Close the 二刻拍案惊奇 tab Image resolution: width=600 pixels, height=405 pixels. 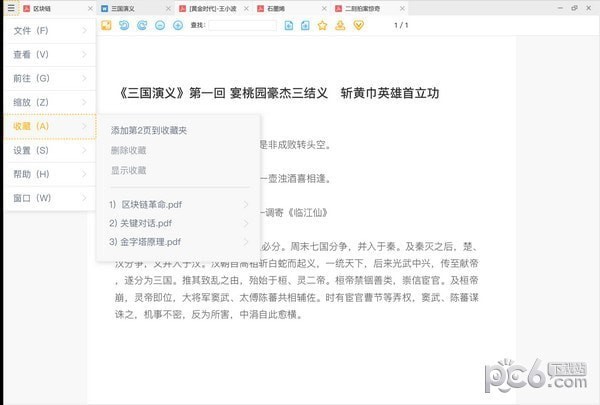[x=402, y=8]
